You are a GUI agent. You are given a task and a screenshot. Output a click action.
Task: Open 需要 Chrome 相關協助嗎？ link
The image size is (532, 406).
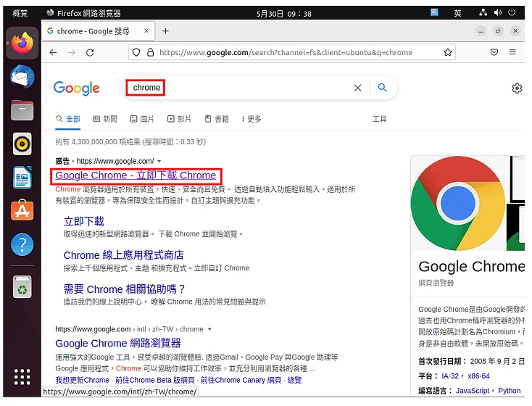coord(124,289)
